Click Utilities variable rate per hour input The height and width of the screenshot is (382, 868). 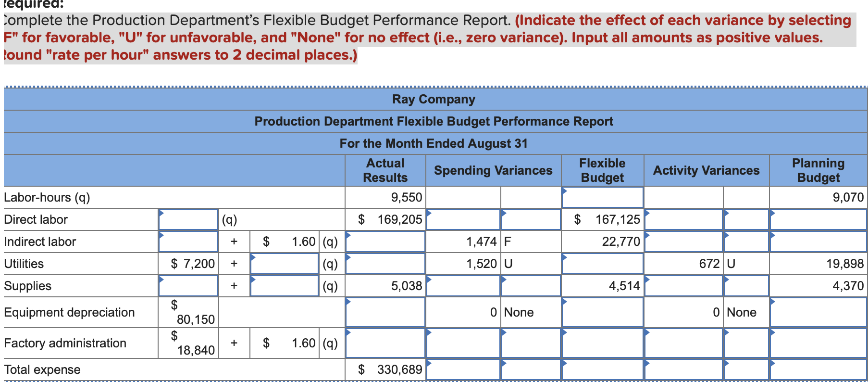click(x=285, y=264)
